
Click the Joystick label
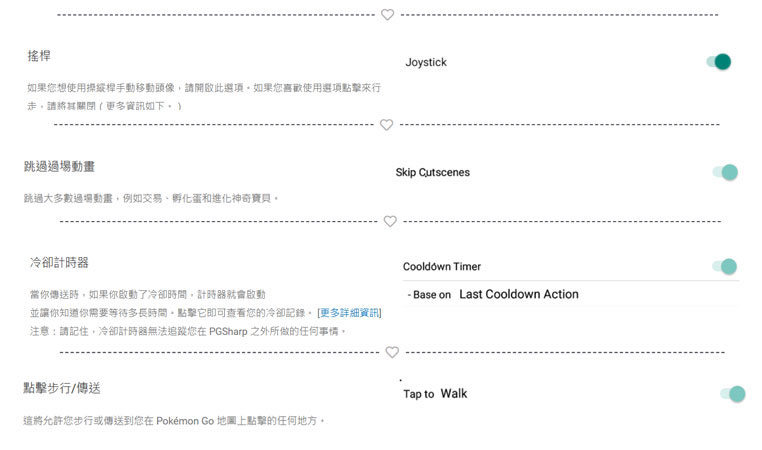click(426, 62)
